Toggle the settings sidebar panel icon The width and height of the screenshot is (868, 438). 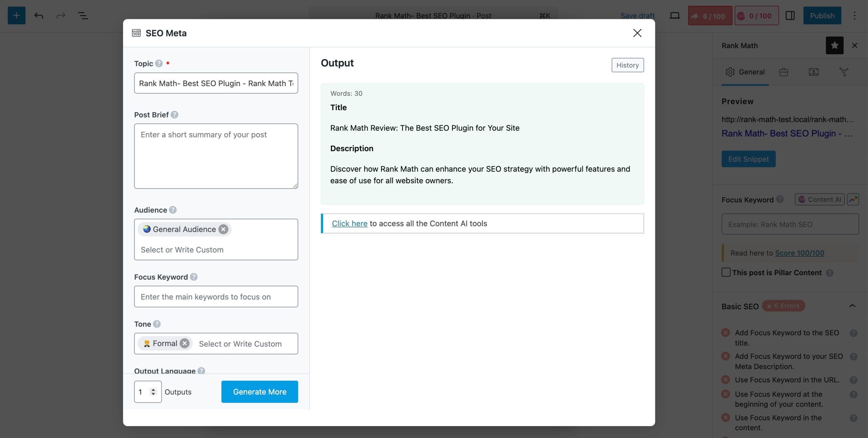790,16
